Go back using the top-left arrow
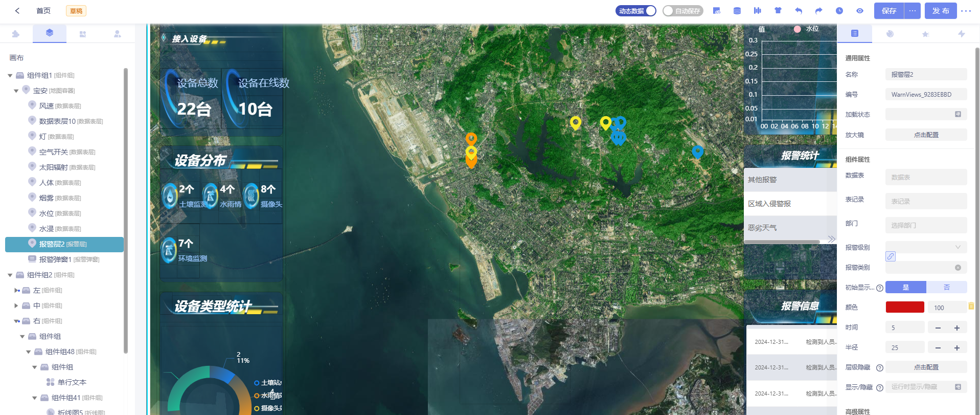Screen dimensions: 980x415 pyautogui.click(x=17, y=11)
